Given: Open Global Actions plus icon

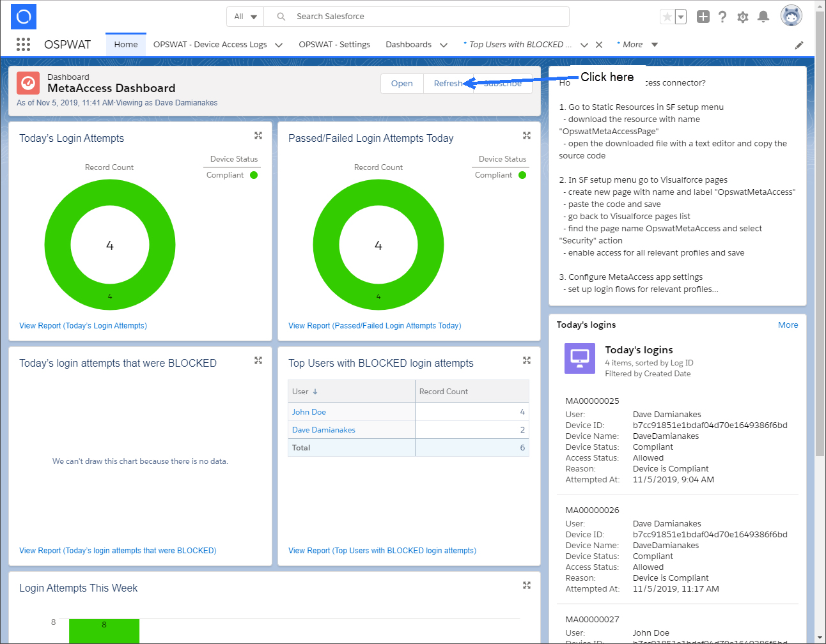Looking at the screenshot, I should [703, 17].
